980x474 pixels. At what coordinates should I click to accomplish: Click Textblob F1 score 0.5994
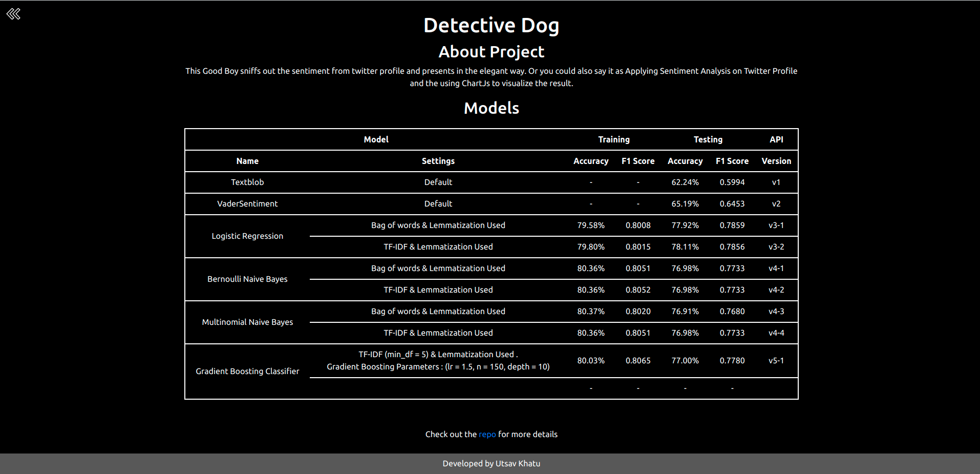coord(732,182)
